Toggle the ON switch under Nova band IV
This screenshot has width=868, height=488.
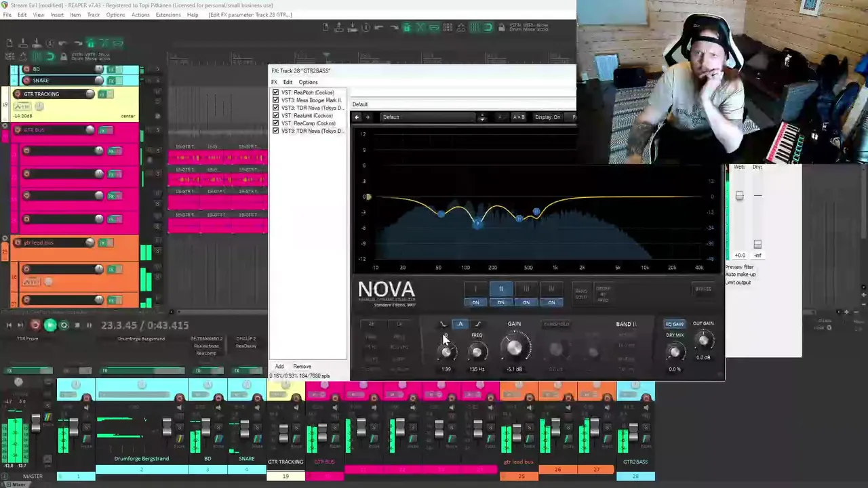tap(551, 302)
